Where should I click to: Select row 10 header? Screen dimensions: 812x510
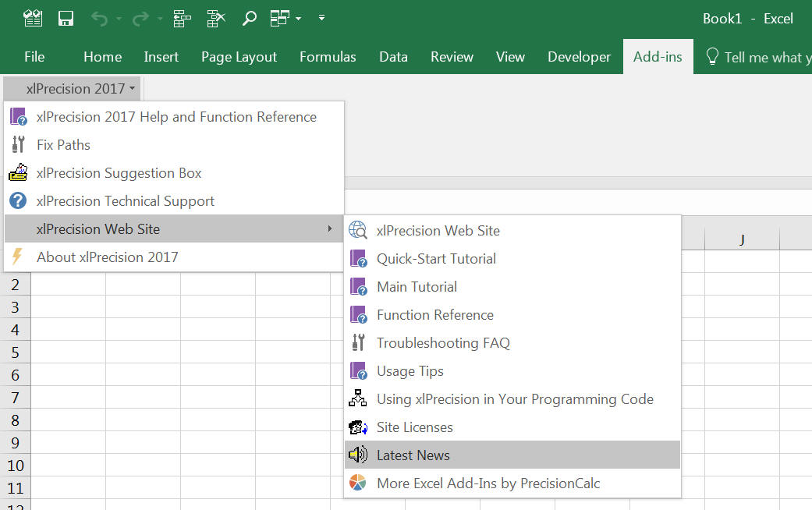point(16,465)
